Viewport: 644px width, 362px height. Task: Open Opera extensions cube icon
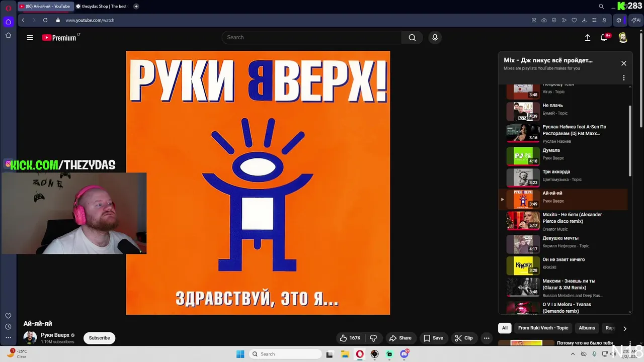pos(619,20)
